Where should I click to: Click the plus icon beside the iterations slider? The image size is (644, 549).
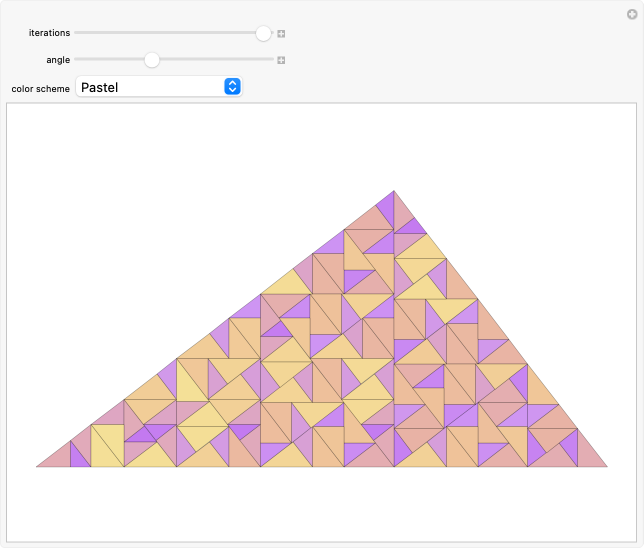(x=282, y=33)
